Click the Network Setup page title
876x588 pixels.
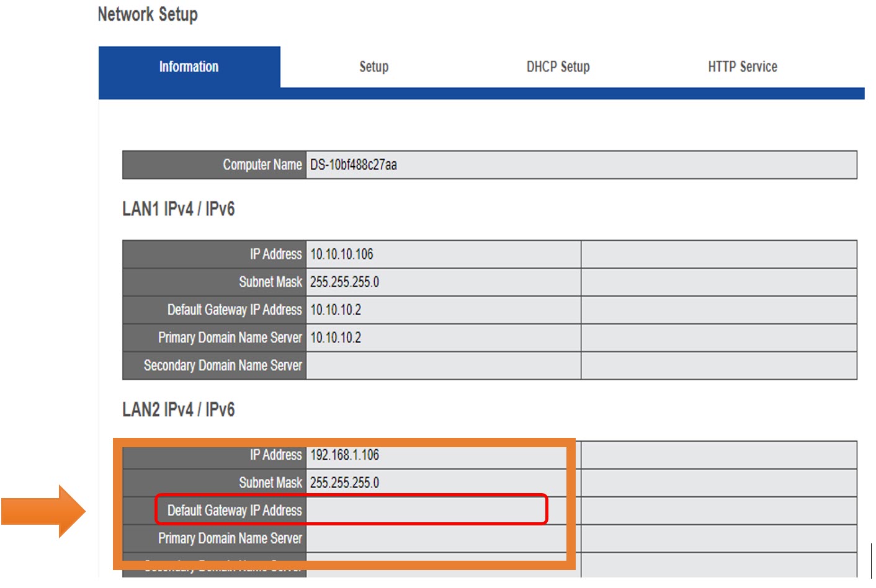[x=148, y=14]
